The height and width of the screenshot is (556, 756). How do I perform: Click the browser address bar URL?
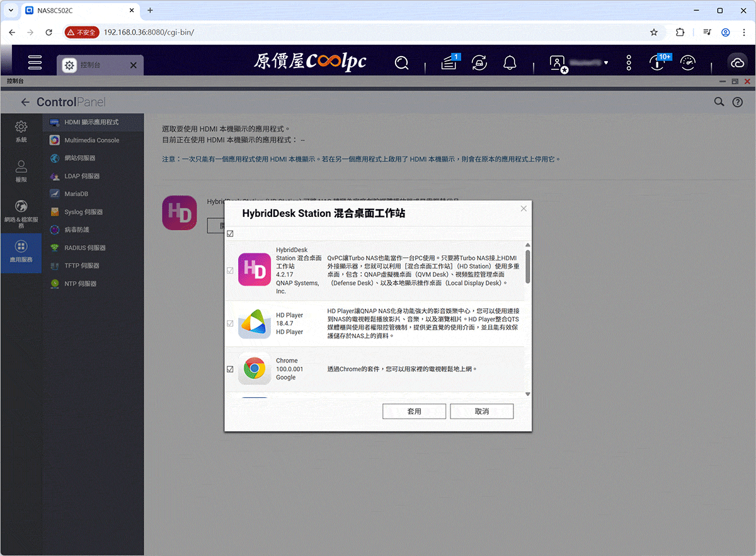click(x=149, y=32)
